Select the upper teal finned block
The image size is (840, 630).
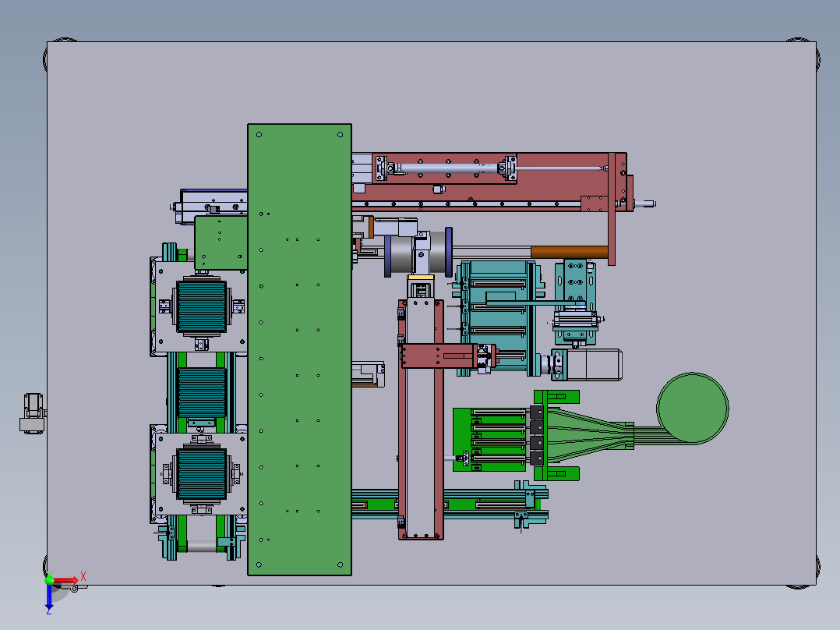click(201, 306)
